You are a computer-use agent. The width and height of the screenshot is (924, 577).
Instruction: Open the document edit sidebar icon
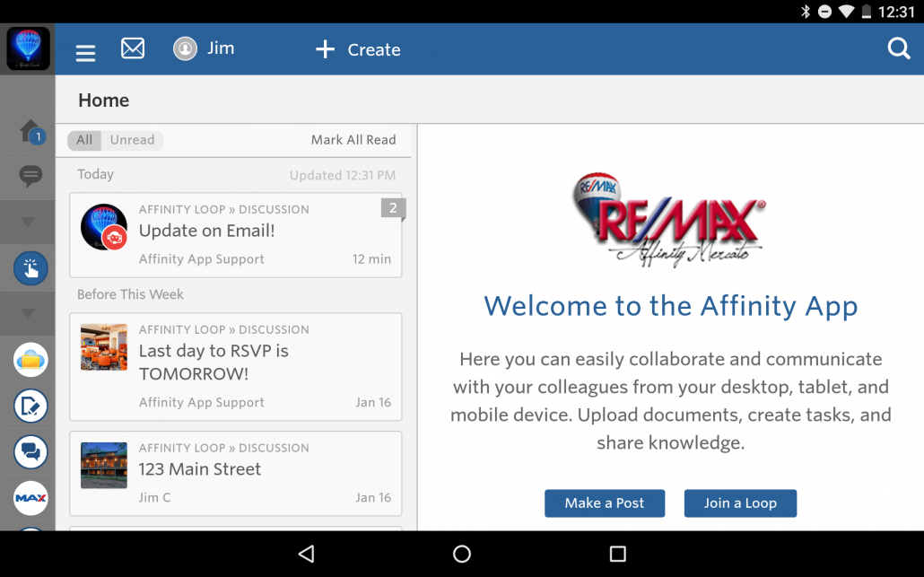tap(31, 406)
